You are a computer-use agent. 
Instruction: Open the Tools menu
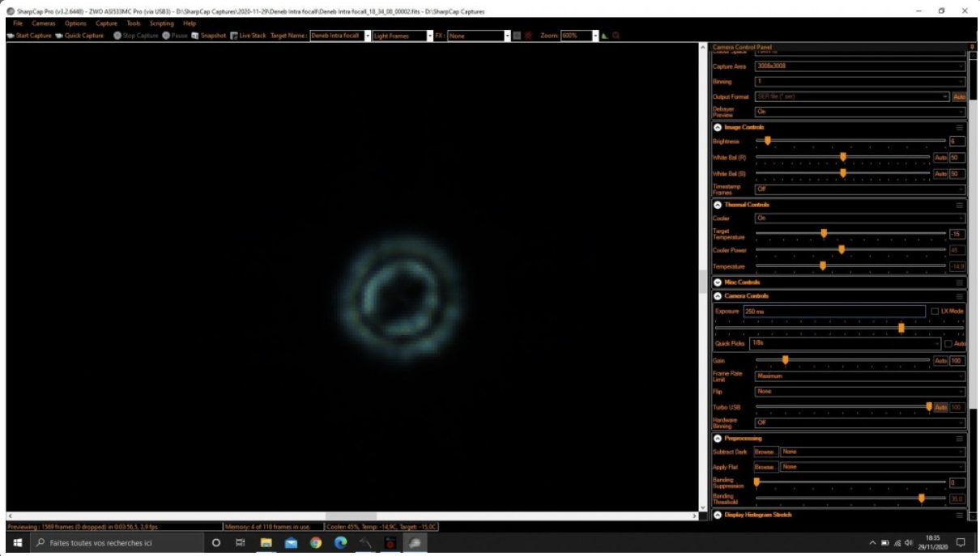[x=134, y=23]
